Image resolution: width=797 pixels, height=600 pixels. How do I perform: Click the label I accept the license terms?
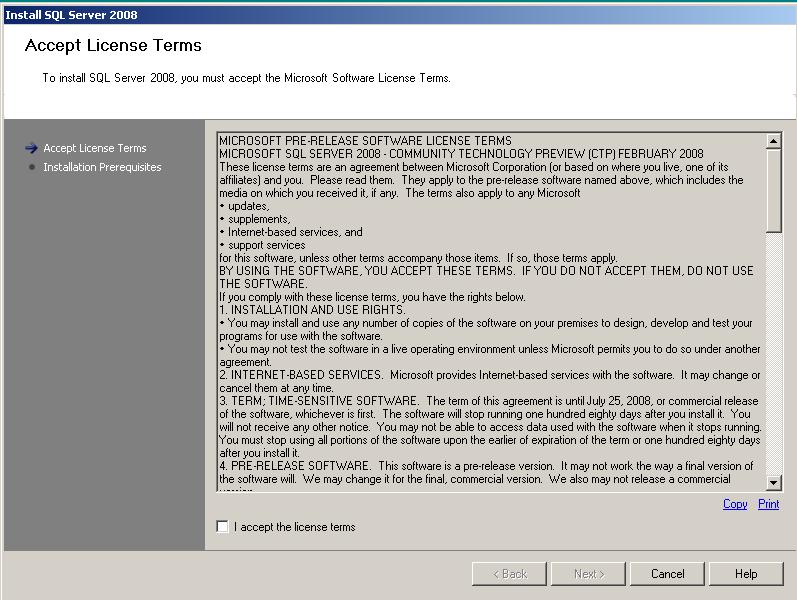(x=294, y=527)
